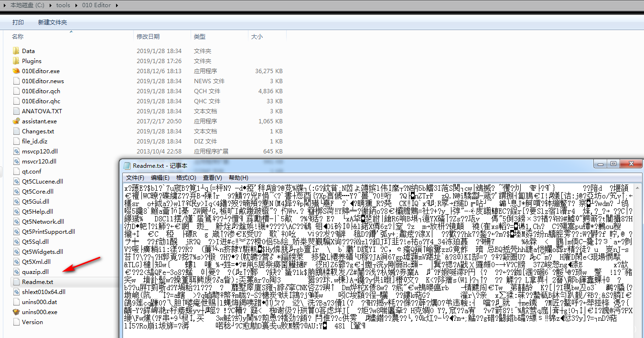Select the ANATOVA.TXT file
Image resolution: width=644 pixels, height=338 pixels.
(42, 111)
